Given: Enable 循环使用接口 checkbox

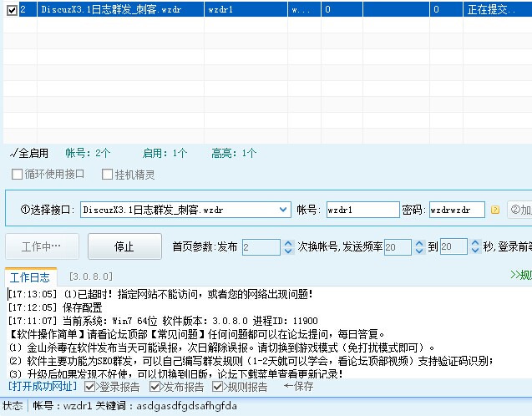Looking at the screenshot, I should (18, 175).
